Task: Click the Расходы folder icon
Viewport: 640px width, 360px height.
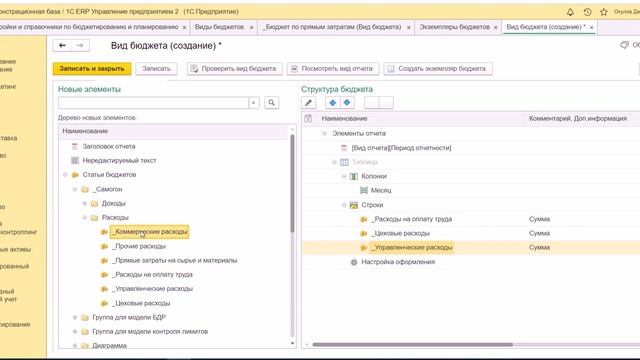Action: click(x=94, y=218)
